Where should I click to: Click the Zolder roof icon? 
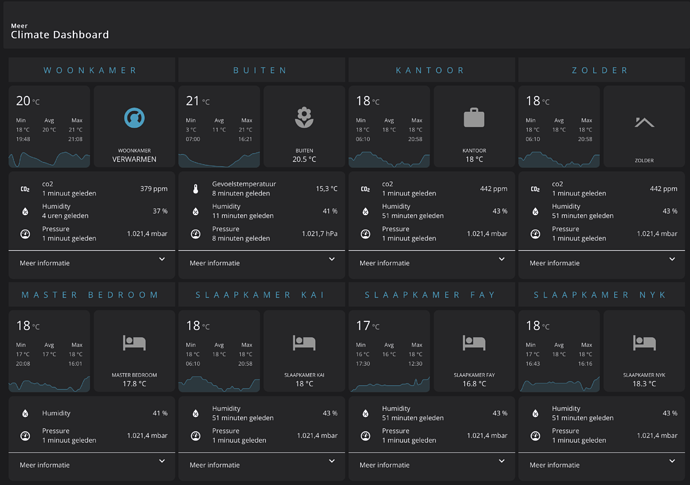click(644, 122)
